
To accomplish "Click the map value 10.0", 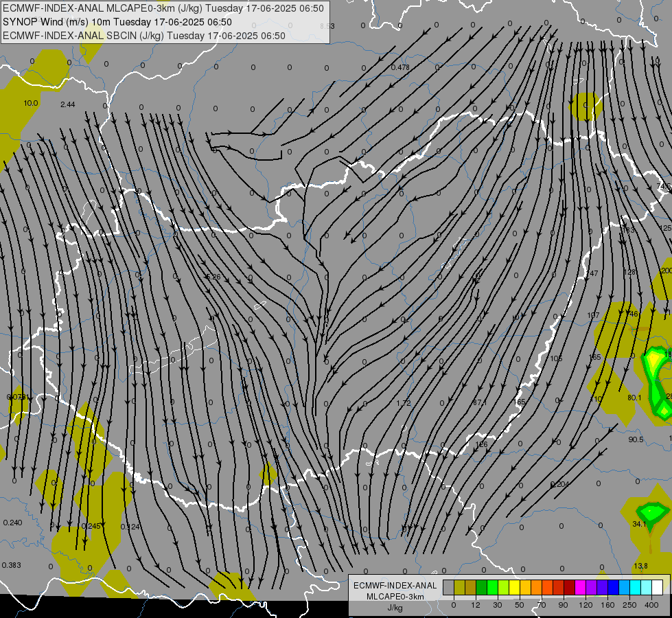I will tap(31, 104).
